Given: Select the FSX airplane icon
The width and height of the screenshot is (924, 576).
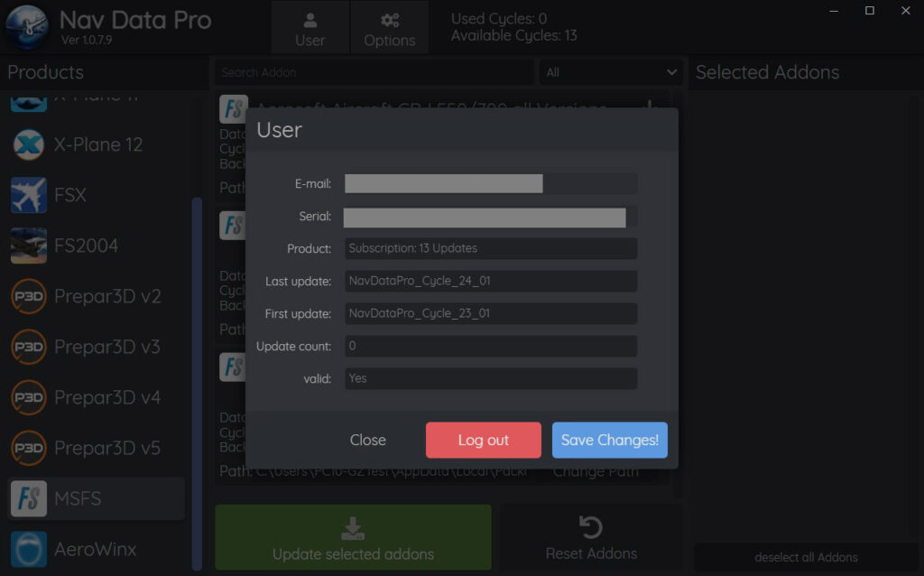Looking at the screenshot, I should click(29, 194).
